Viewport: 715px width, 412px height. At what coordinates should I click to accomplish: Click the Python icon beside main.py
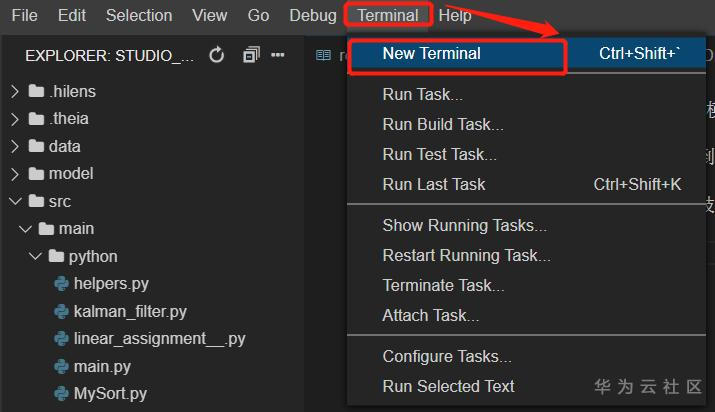click(61, 366)
